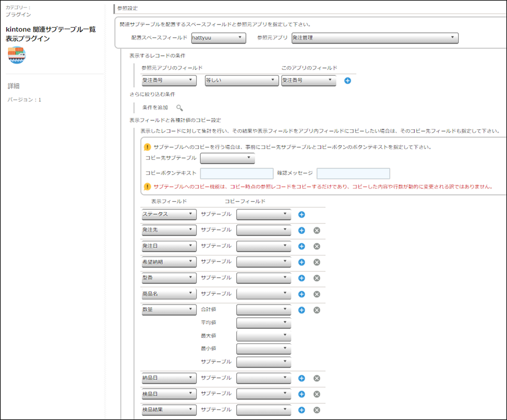The height and width of the screenshot is (420, 507).
Task: Open 合計値 copy field dropdown
Action: (x=264, y=310)
